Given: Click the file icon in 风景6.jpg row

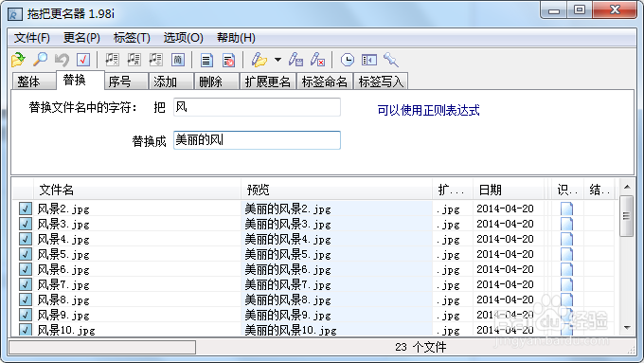Looking at the screenshot, I should pyautogui.click(x=566, y=270).
